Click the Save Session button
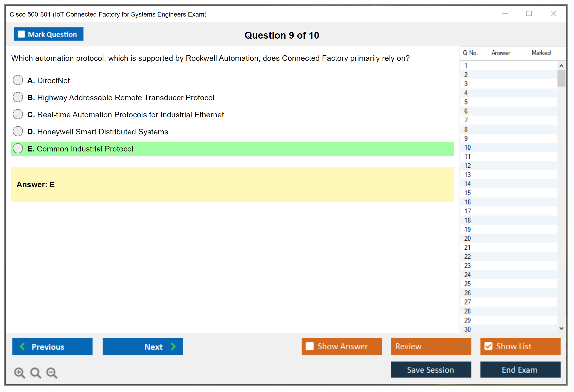This screenshot has width=574, height=392. [431, 370]
